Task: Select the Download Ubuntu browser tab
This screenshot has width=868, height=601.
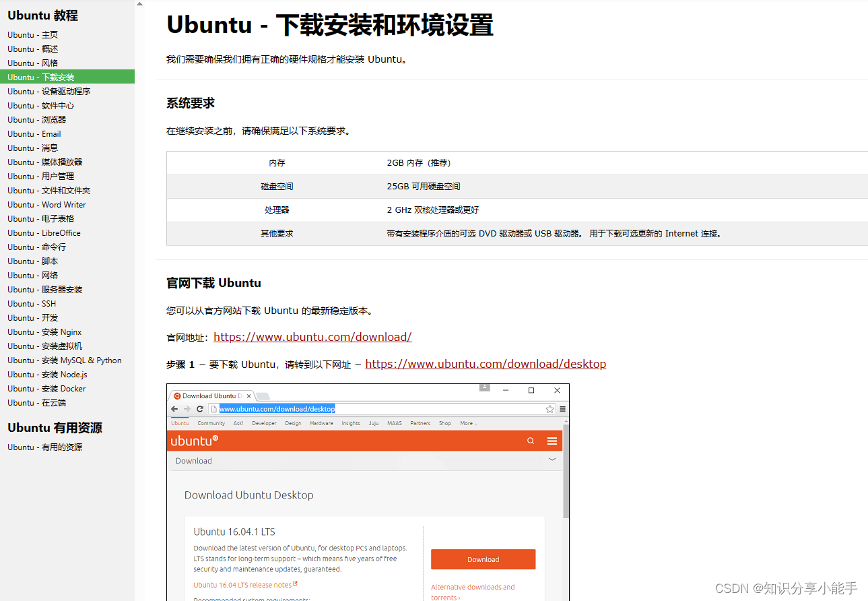Action: click(211, 396)
